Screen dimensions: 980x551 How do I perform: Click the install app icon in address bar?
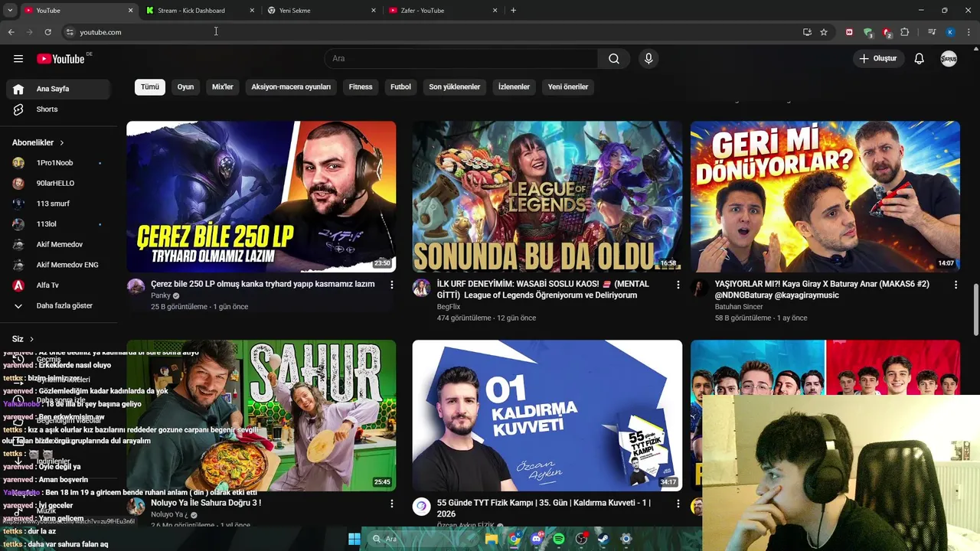[x=807, y=32]
